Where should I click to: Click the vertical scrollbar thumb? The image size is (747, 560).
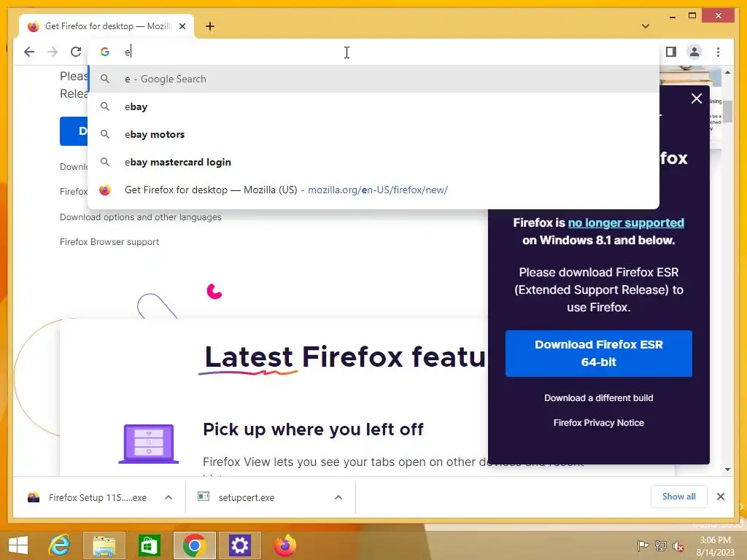point(727,111)
